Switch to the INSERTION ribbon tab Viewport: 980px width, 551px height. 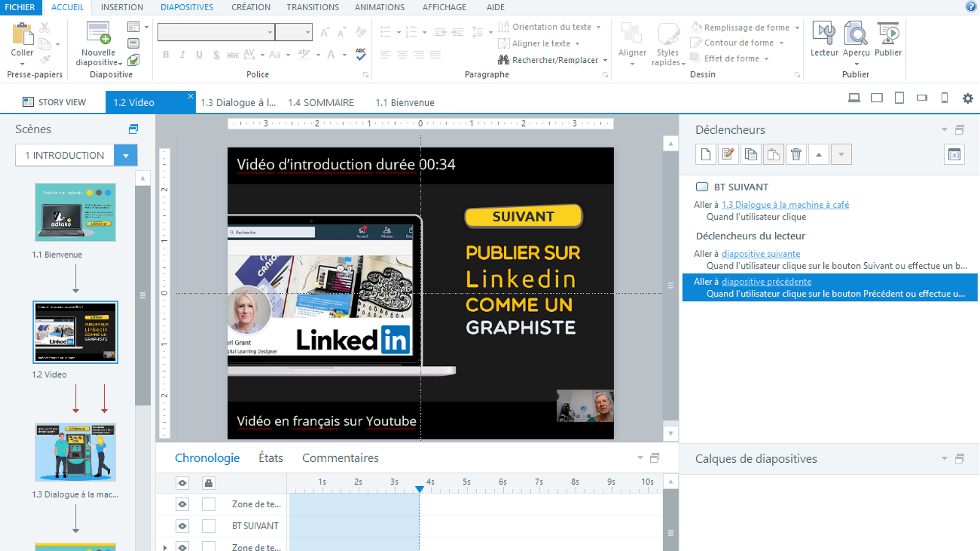(122, 7)
